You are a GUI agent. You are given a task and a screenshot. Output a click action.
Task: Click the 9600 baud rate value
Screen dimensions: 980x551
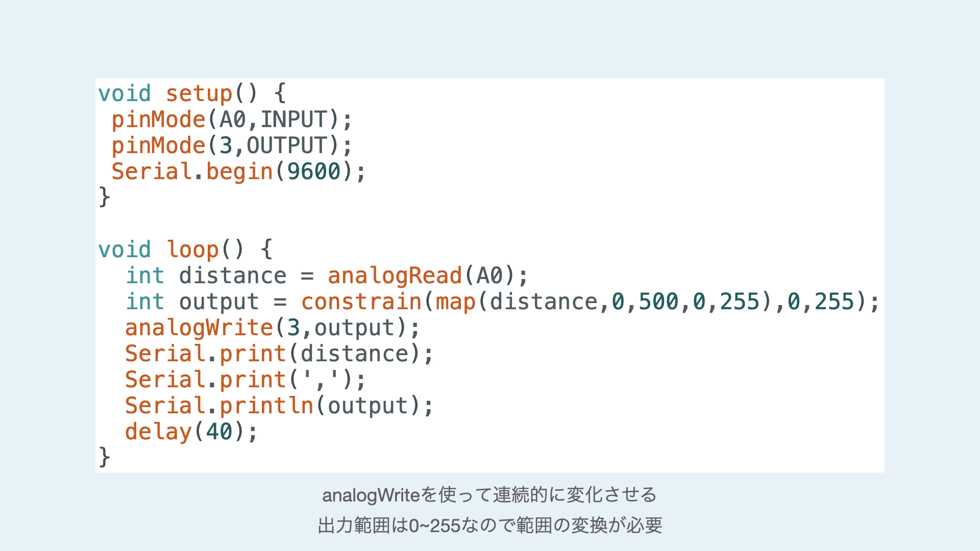(x=313, y=172)
